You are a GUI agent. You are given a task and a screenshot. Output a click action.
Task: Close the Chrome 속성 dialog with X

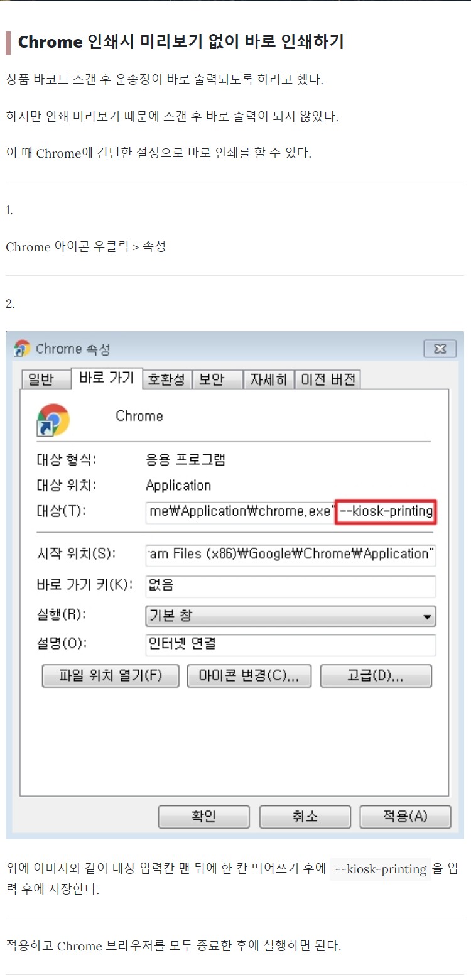pos(440,349)
